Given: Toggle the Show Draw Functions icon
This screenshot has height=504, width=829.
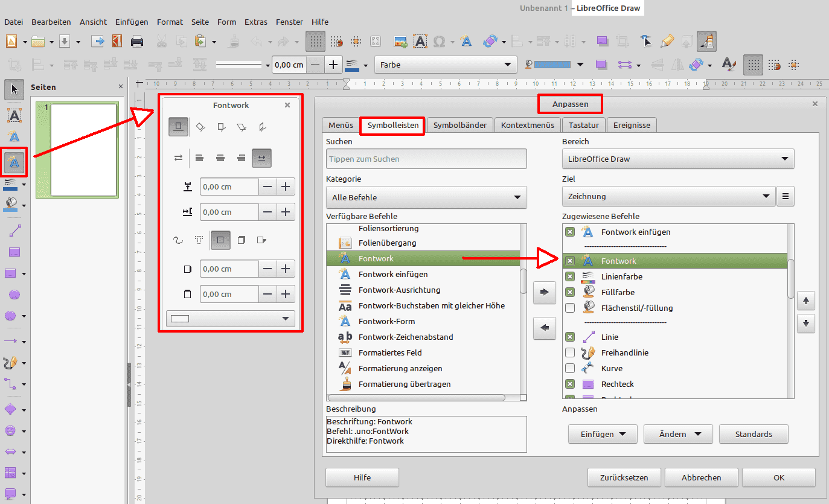Looking at the screenshot, I should 706,41.
